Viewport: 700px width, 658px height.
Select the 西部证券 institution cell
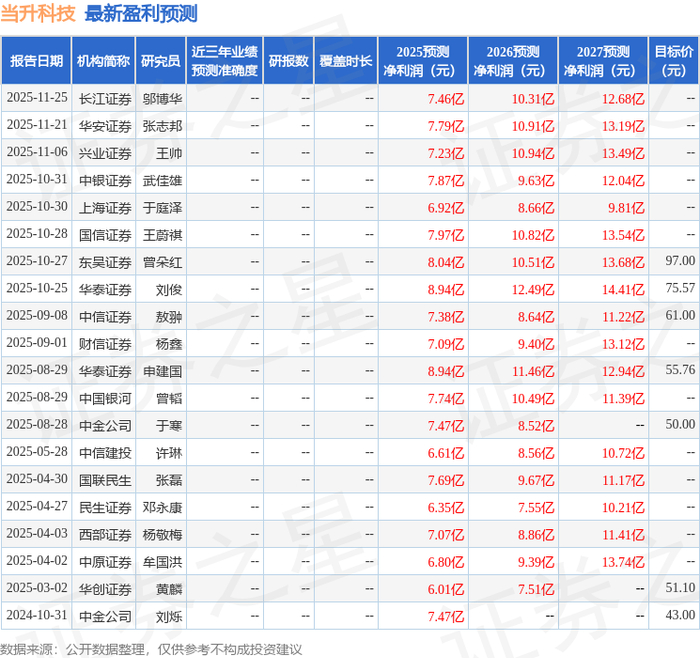coord(105,534)
